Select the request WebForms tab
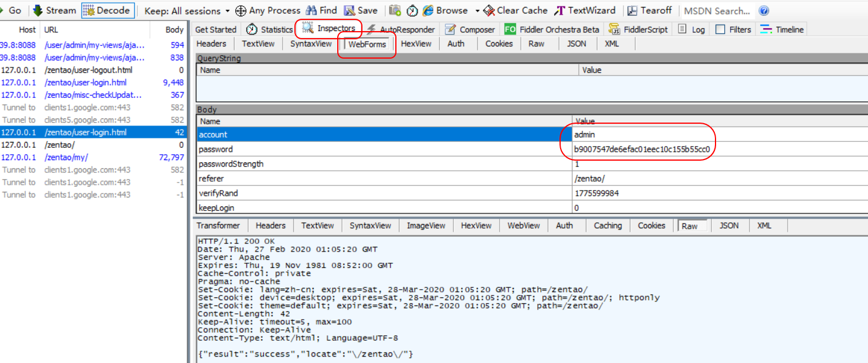The image size is (868, 363). click(x=367, y=45)
